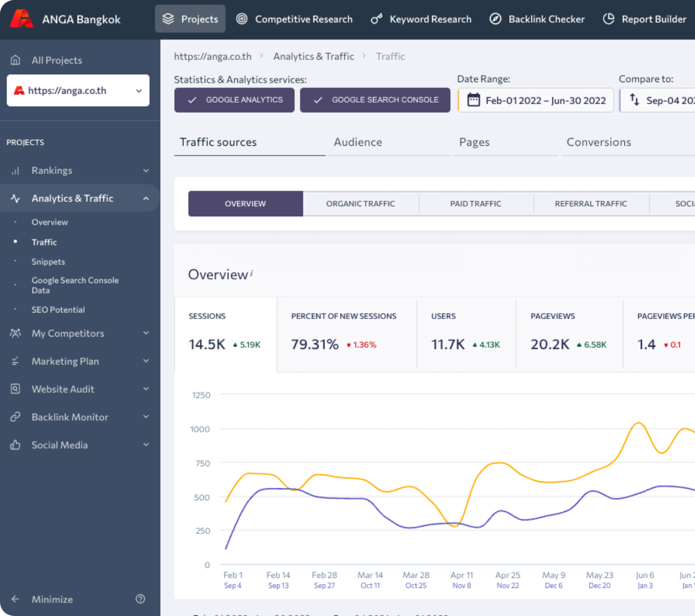
Task: Open the help question mark icon
Action: click(x=141, y=599)
